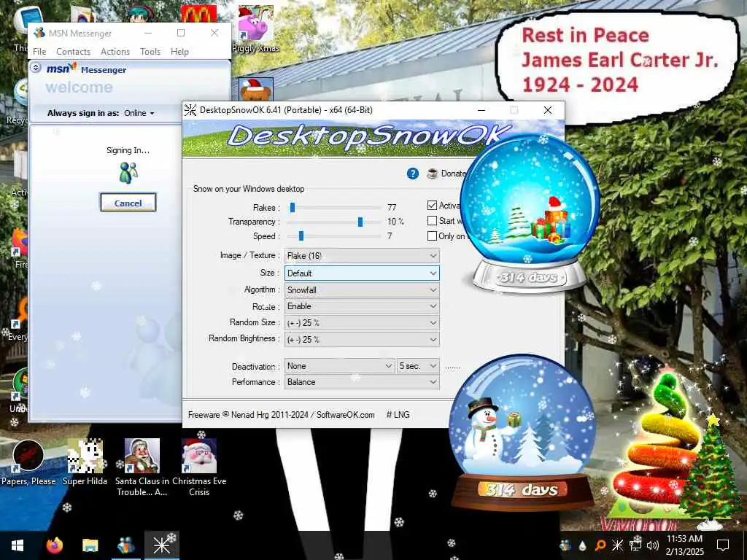Click the Transparency slider handle
This screenshot has height=560, width=747.
point(360,222)
